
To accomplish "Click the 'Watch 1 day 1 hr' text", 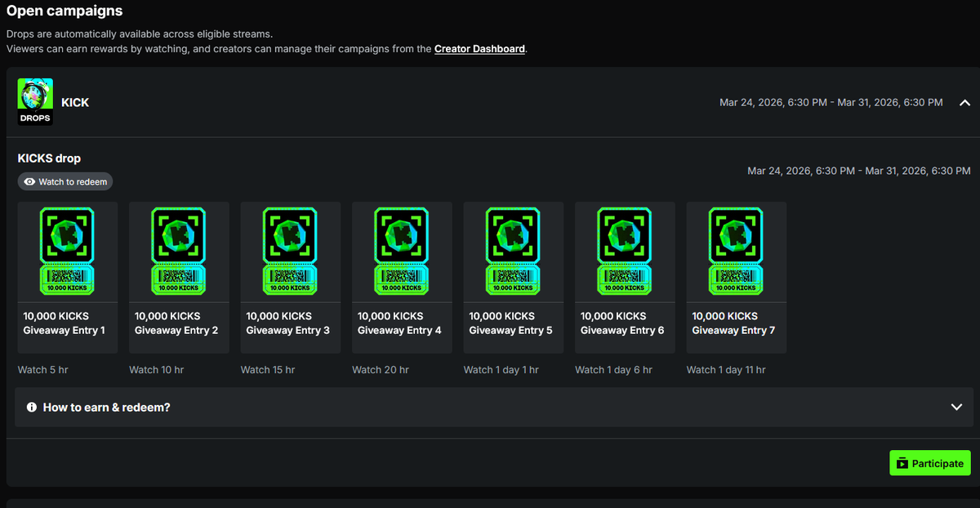I will tap(501, 370).
